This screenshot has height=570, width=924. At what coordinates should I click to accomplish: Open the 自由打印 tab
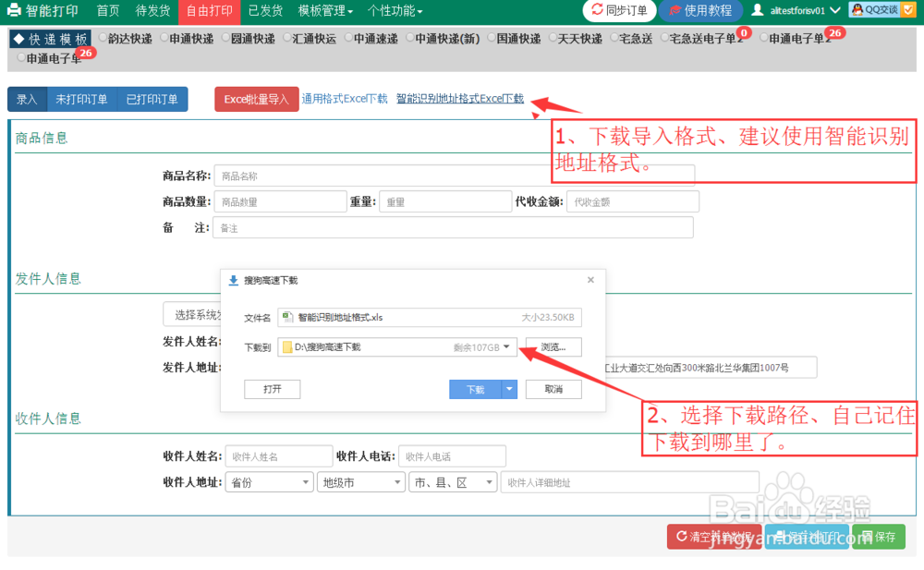point(209,11)
